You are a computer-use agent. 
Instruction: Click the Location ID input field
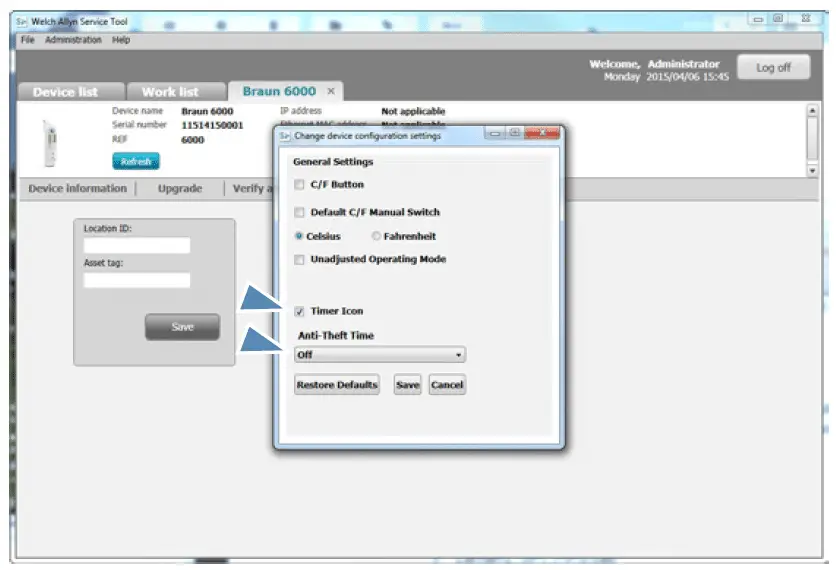pyautogui.click(x=137, y=245)
